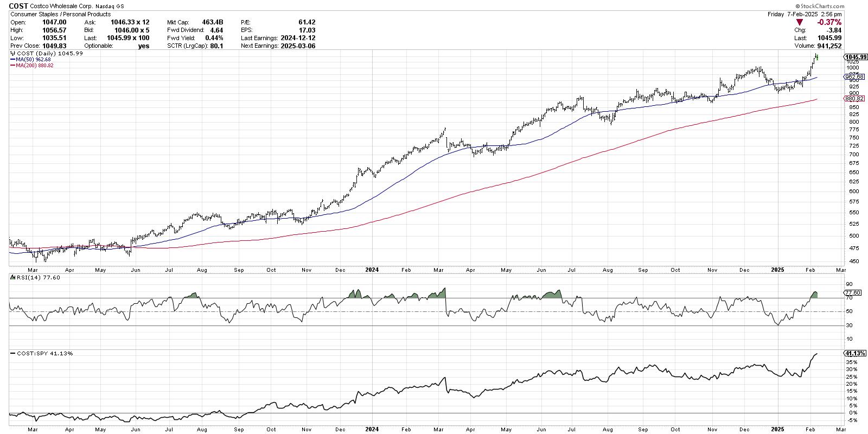The image size is (868, 434).
Task: Click the MA(50) 962.68 legend text
Action: [34, 60]
